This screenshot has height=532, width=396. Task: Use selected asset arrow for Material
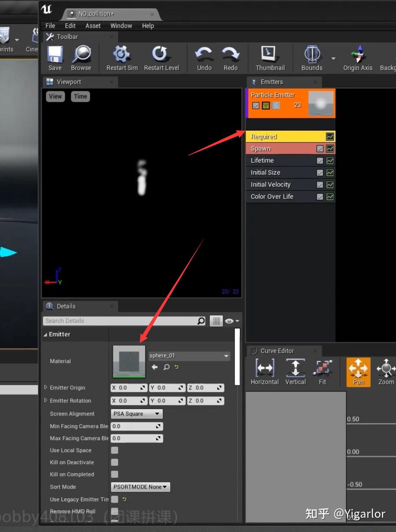point(154,367)
